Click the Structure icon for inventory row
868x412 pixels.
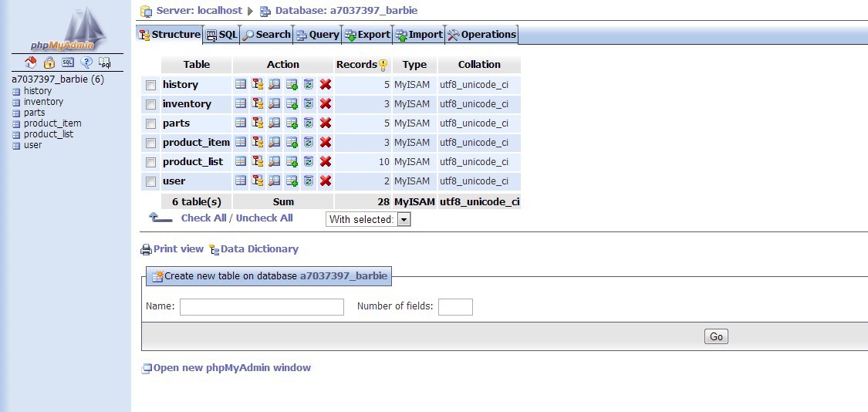[x=258, y=103]
